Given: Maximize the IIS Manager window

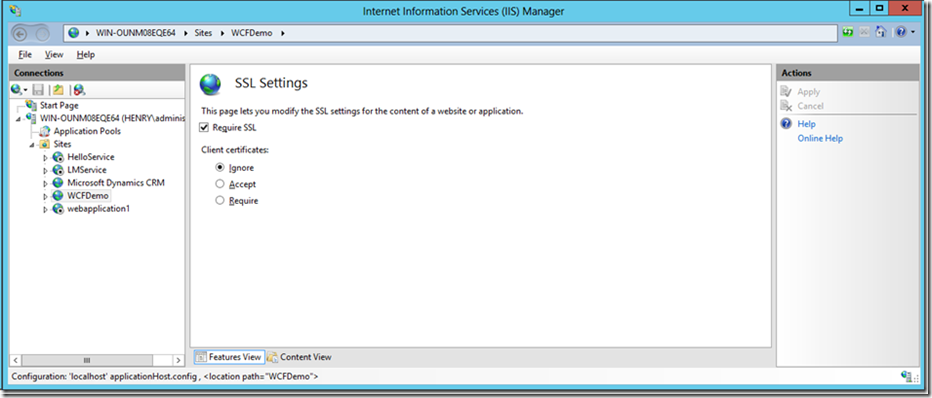Looking at the screenshot, I should pyautogui.click(x=880, y=8).
